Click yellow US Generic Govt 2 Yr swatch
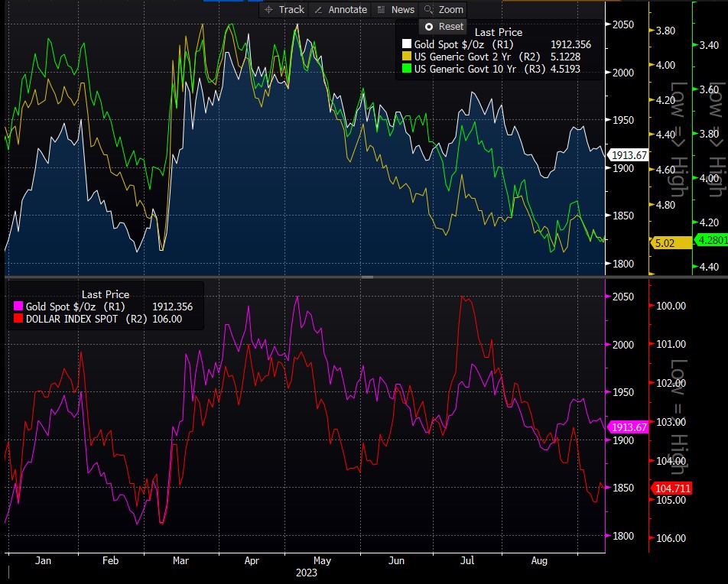 point(407,57)
